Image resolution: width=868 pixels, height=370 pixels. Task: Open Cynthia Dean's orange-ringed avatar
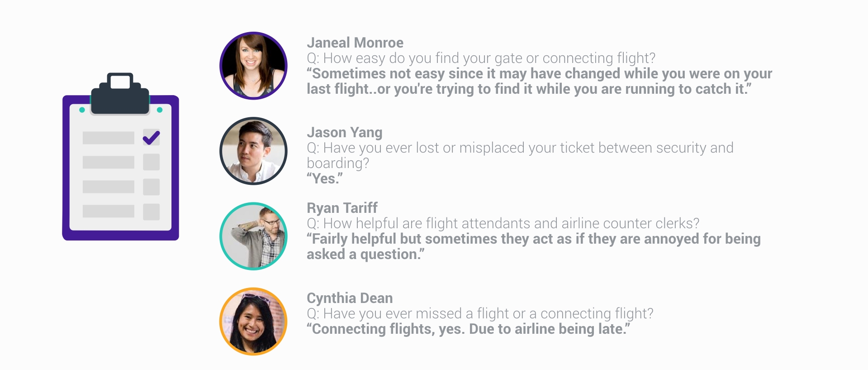coord(253,322)
